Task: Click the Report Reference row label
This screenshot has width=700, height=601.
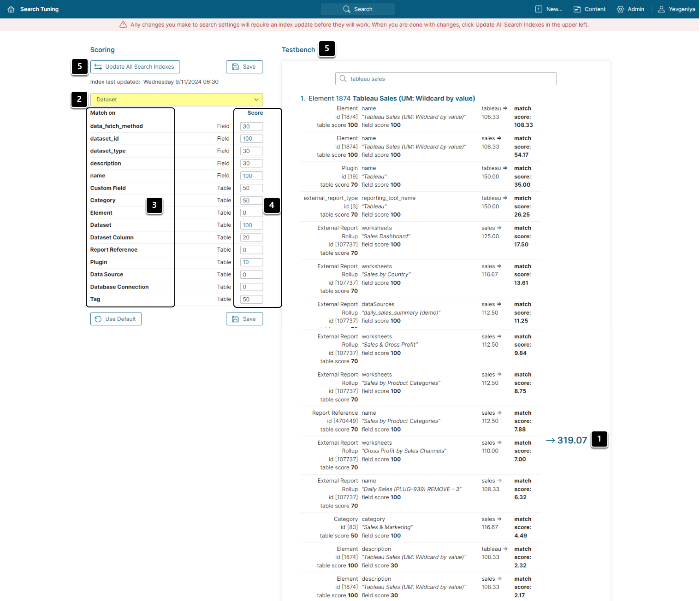Action: pos(114,250)
